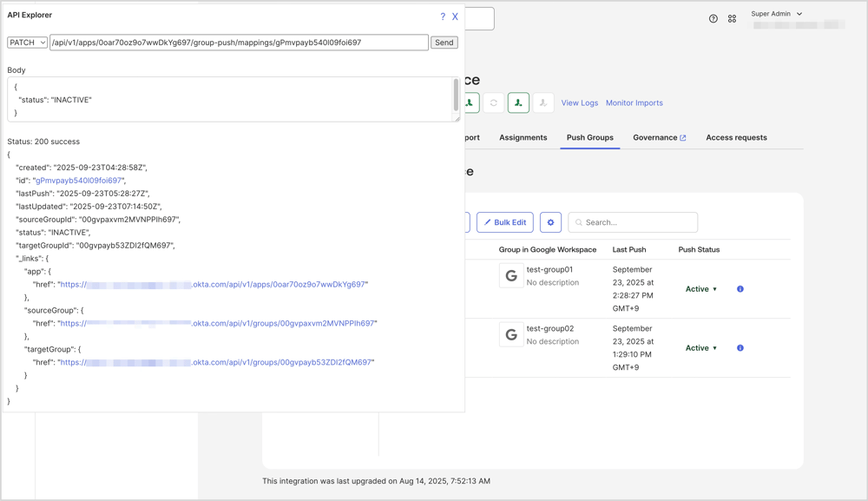Open the gPmvpayb540l09foi697 id link
868x501 pixels.
[79, 181]
